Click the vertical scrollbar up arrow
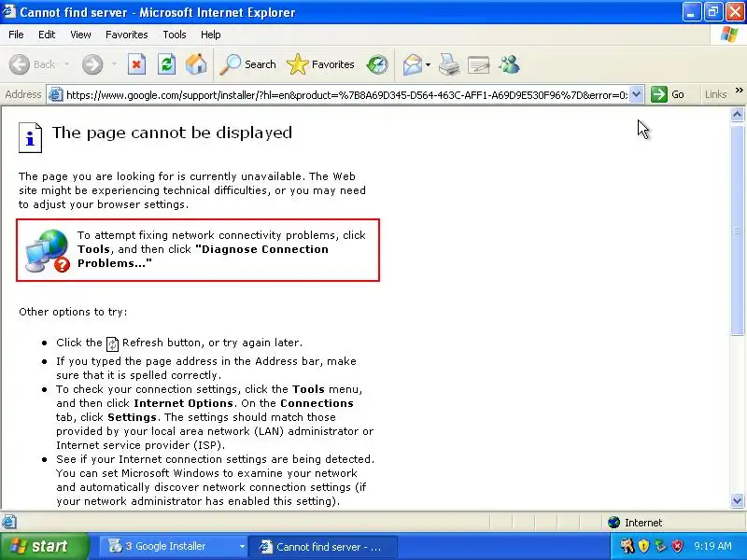The width and height of the screenshot is (747, 560). 737,114
